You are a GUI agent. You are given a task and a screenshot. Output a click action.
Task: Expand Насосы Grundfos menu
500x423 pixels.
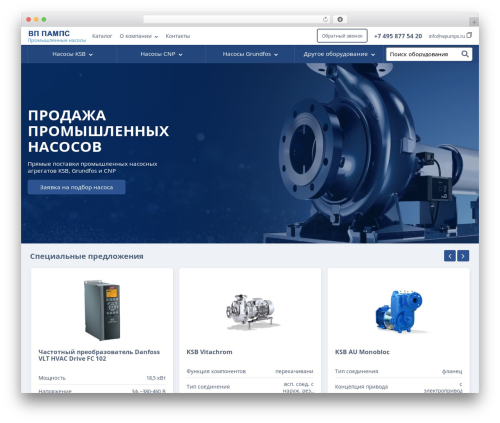click(250, 54)
